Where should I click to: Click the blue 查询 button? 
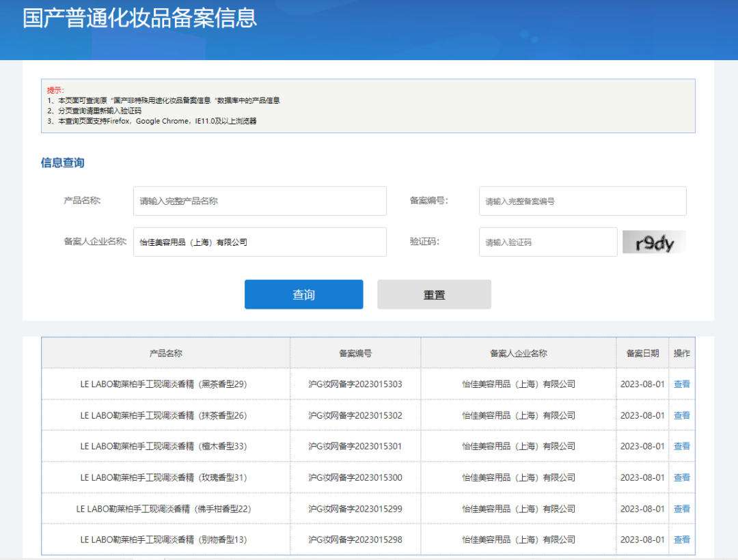pos(303,294)
